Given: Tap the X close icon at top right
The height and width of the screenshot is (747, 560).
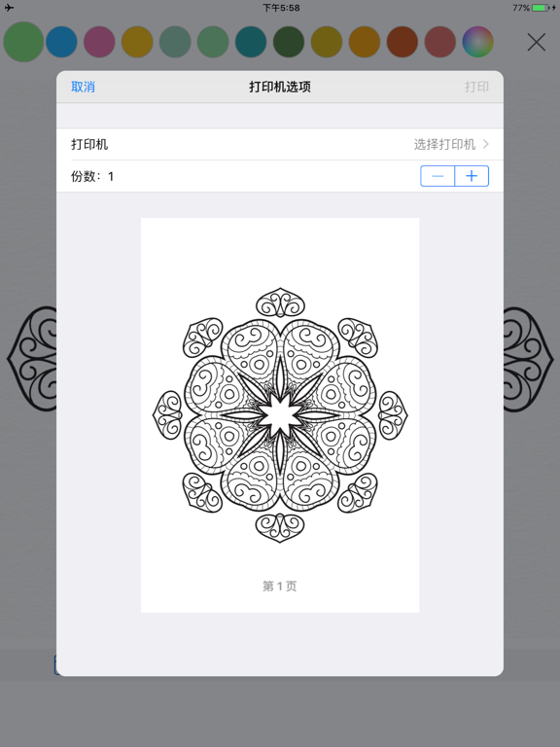Looking at the screenshot, I should click(537, 43).
